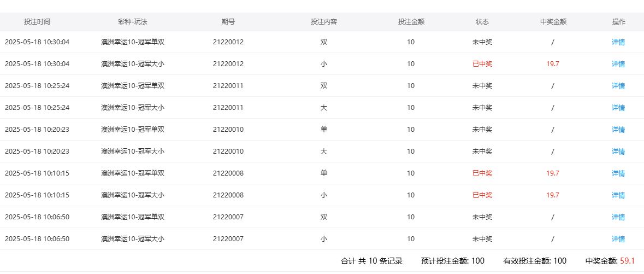
Task: Open 详情 for 21220008 冠军单双 bet
Action: (618, 173)
